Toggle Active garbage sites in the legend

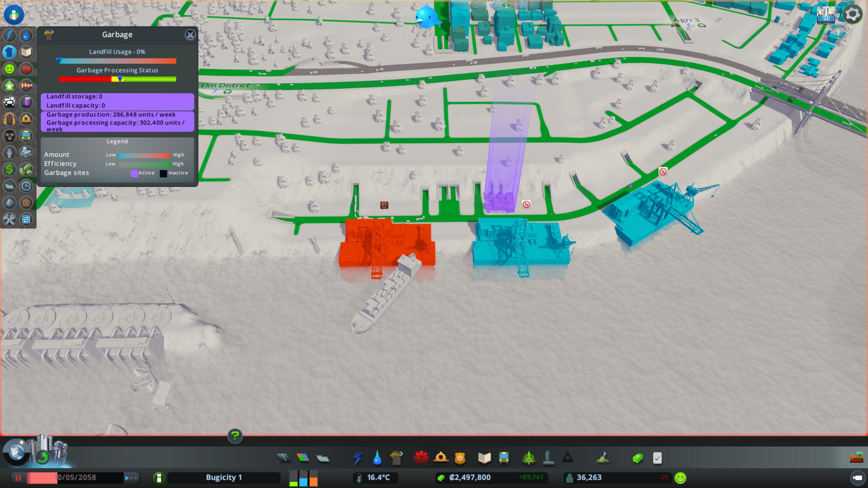tap(135, 173)
